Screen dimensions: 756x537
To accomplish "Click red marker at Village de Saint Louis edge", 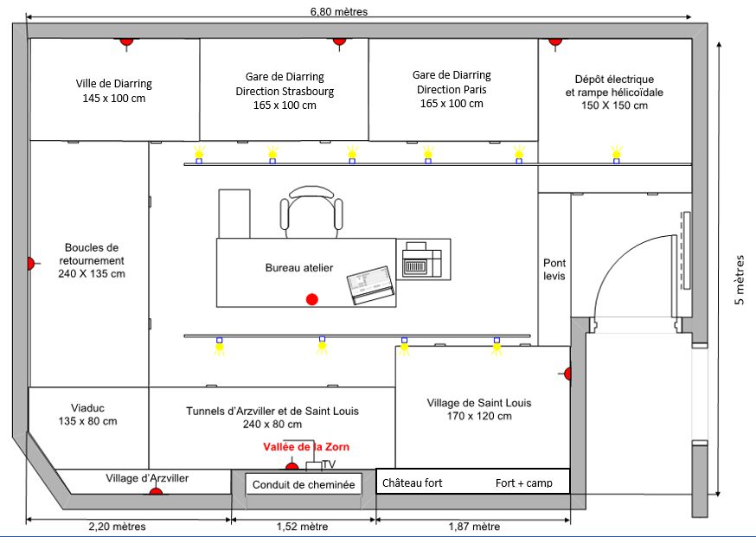I will 567,374.
